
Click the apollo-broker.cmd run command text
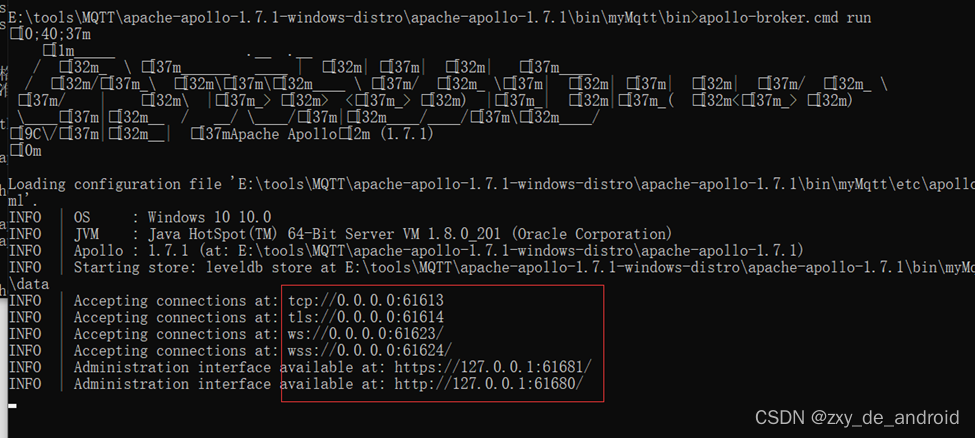coord(785,18)
